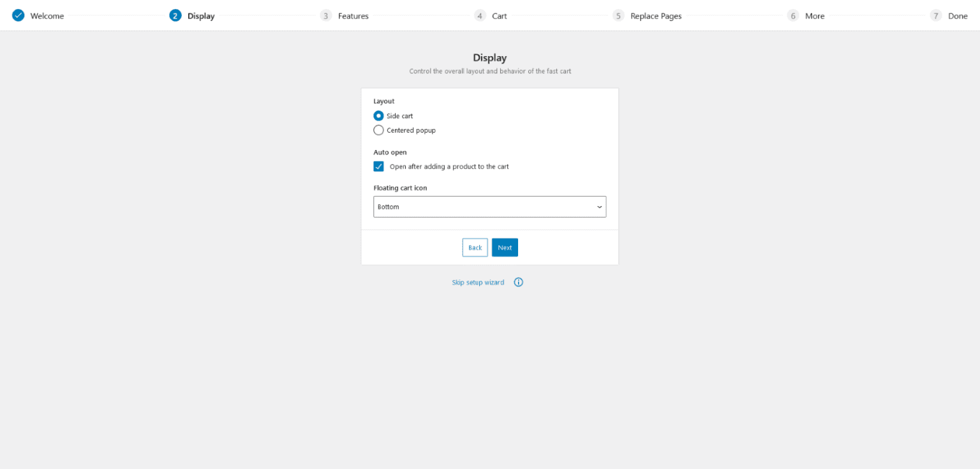Click the number 3 Features step icon
980x469 pixels.
326,15
